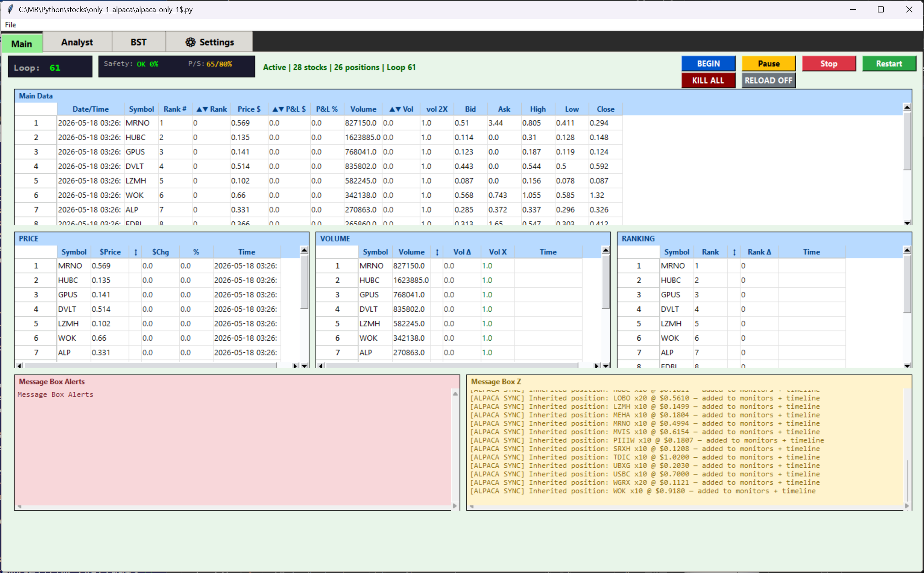
Task: Click the Loop 61 counter display
Action: 50,67
